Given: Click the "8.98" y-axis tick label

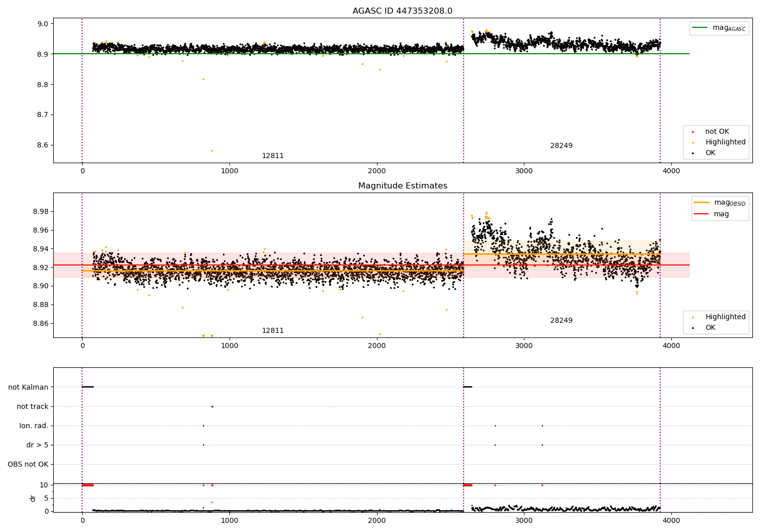Looking at the screenshot, I should [x=41, y=212].
